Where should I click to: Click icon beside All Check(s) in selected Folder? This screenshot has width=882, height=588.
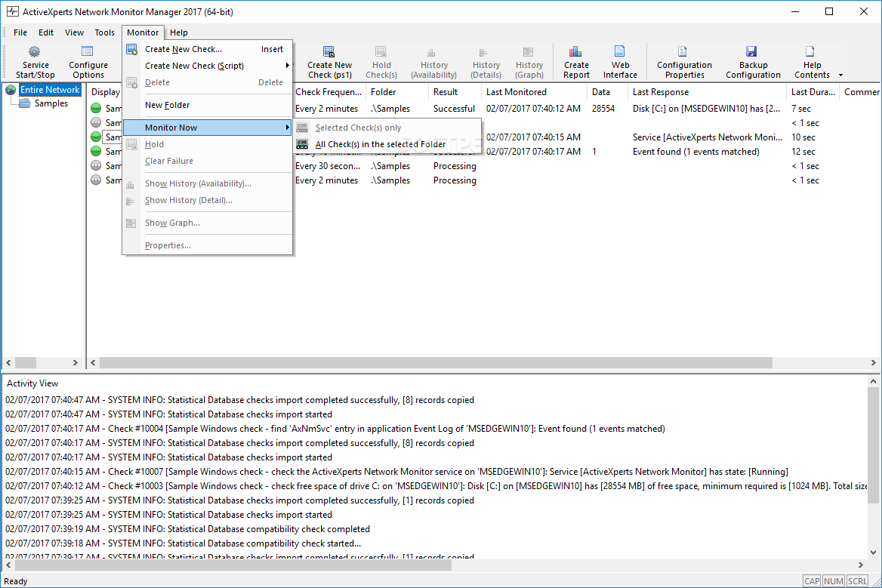[x=302, y=144]
